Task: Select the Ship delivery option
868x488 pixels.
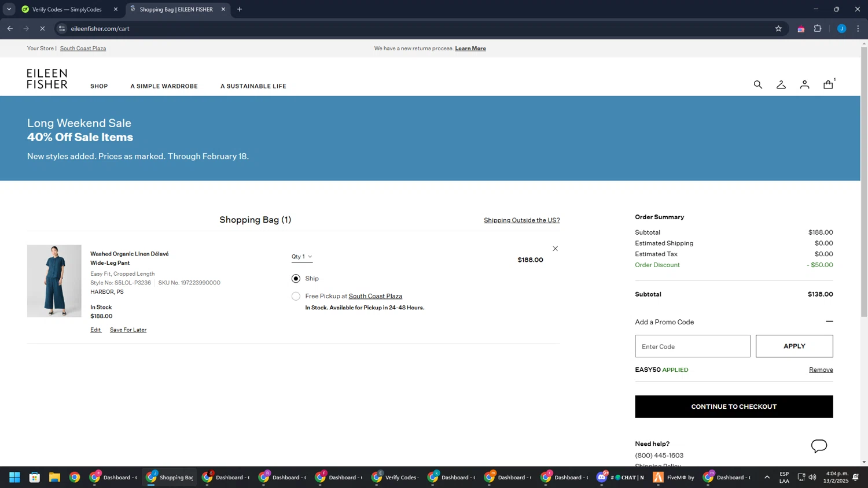Action: (x=296, y=279)
